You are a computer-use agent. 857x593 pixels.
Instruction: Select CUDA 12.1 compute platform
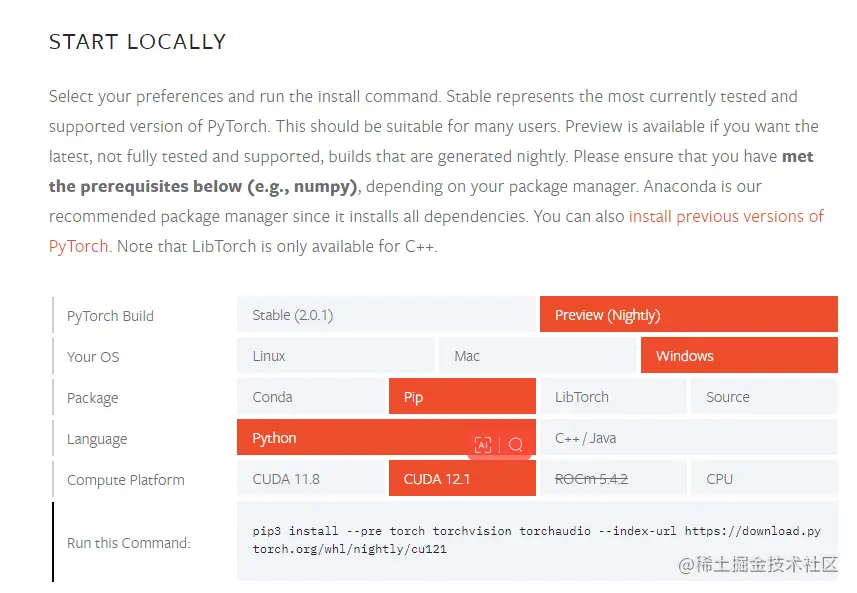[x=462, y=479]
